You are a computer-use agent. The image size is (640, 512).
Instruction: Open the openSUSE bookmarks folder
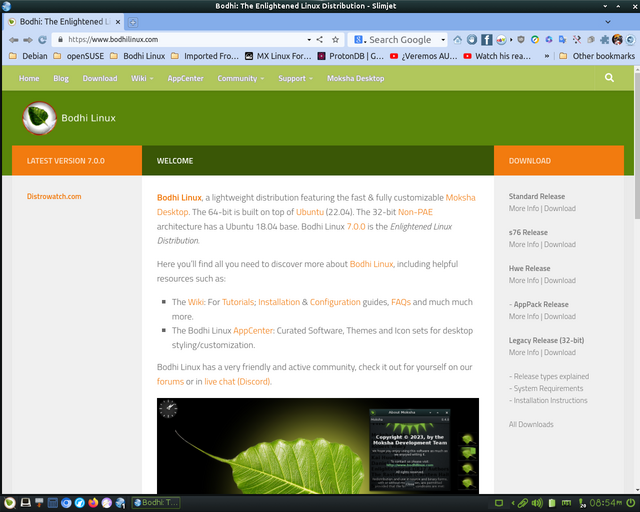[x=79, y=56]
